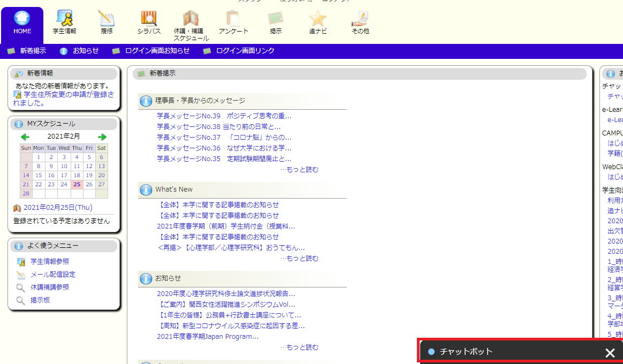Click the 新着掲示 board icon in purple bar

[x=11, y=51]
